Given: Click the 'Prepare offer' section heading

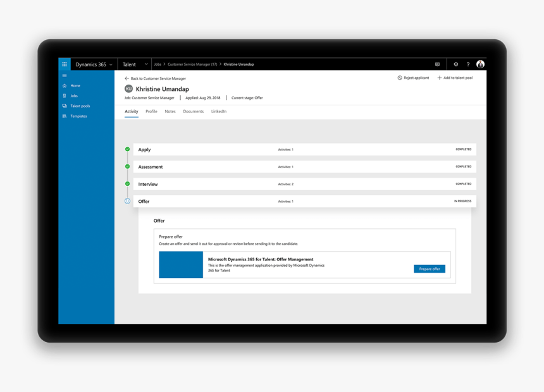Looking at the screenshot, I should pos(171,236).
